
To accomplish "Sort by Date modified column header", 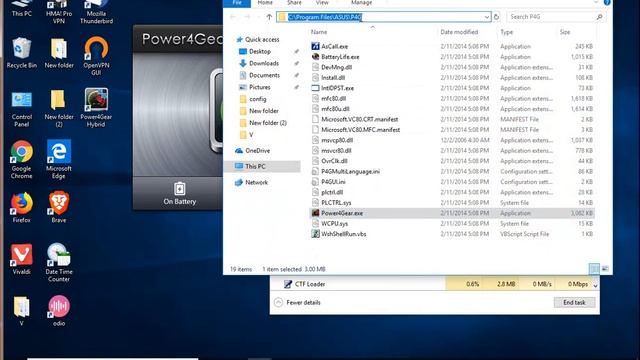I will point(459,32).
